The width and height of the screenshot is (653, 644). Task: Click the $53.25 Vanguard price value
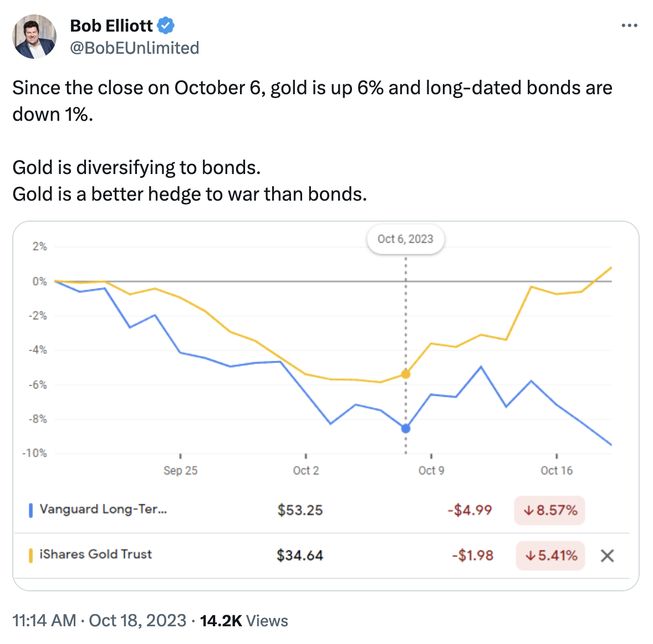pos(300,510)
